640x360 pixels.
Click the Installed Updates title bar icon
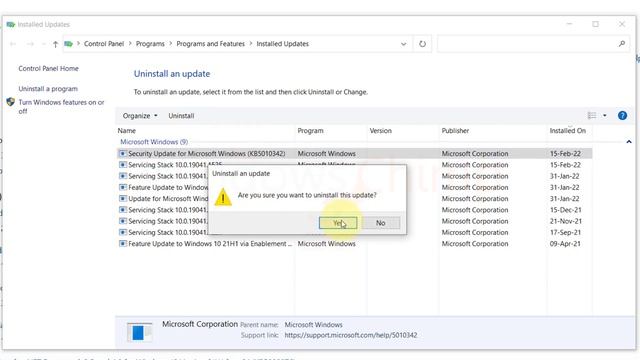[11, 24]
